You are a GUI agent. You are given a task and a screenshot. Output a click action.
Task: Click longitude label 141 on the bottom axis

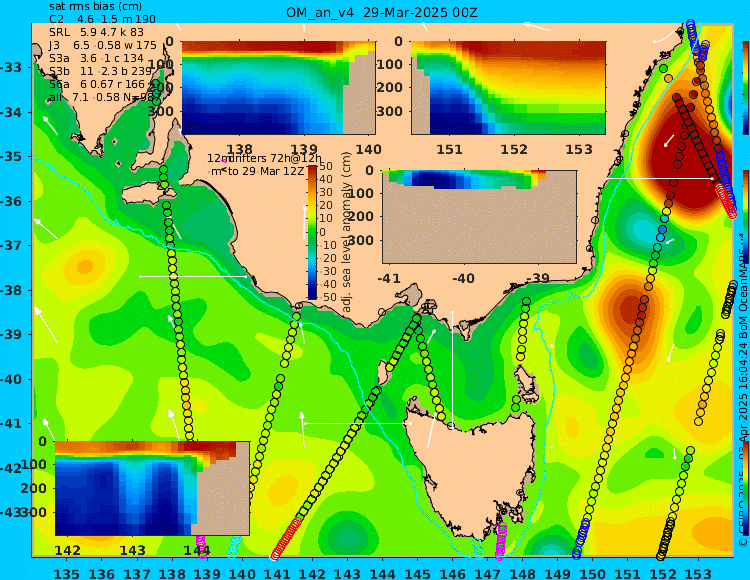click(x=277, y=573)
